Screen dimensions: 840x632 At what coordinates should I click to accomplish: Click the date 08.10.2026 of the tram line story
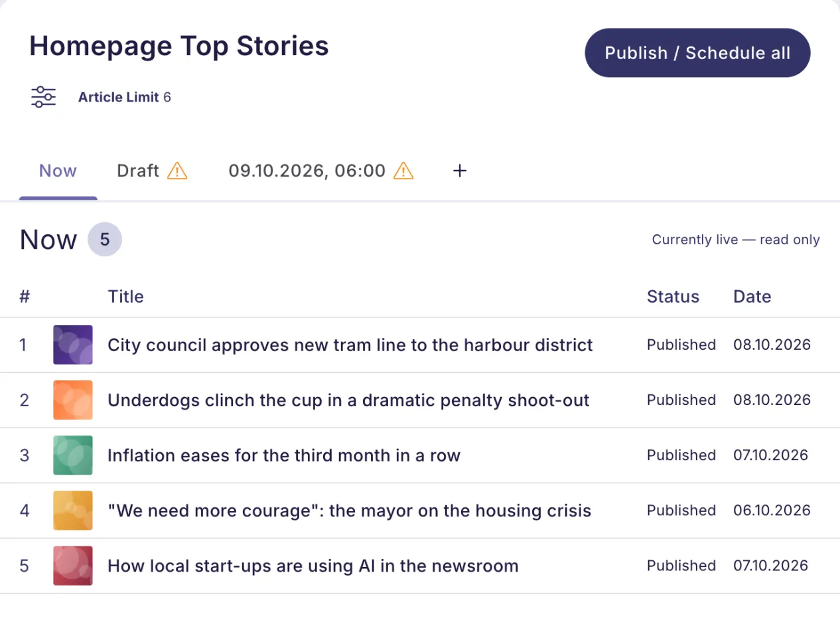click(772, 345)
